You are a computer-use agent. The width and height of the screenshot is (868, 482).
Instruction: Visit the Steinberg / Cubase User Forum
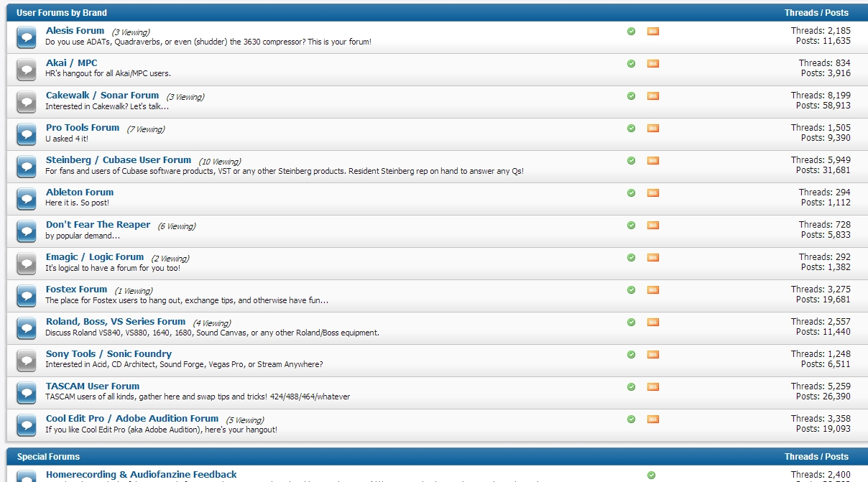coord(119,160)
